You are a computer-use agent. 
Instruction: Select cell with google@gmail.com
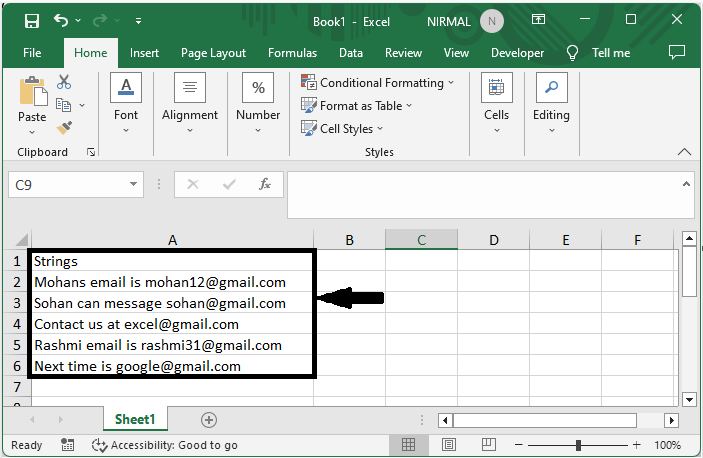pos(173,366)
